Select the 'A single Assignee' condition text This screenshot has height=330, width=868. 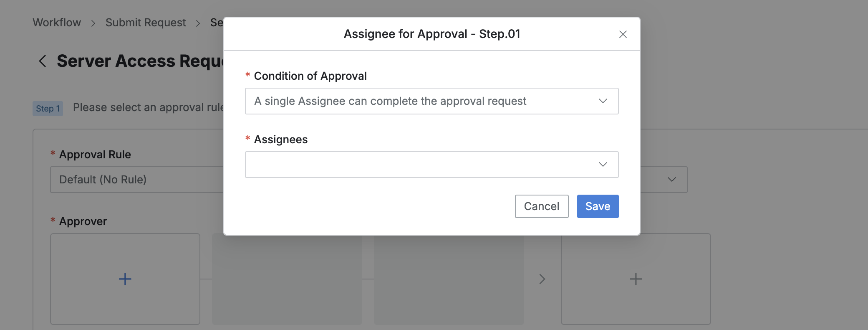390,101
